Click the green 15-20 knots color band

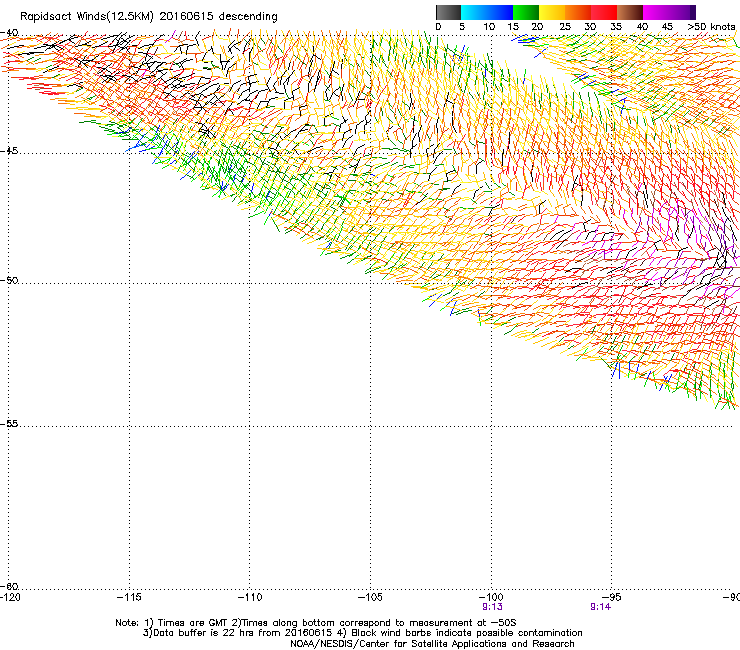click(526, 12)
